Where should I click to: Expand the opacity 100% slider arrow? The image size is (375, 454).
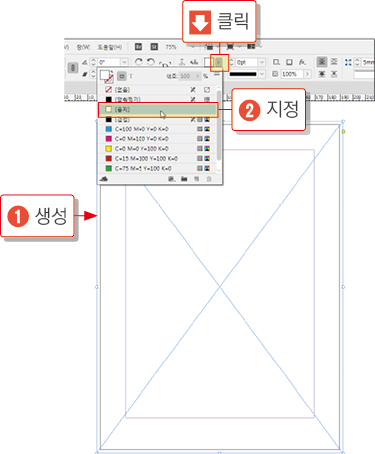click(307, 74)
